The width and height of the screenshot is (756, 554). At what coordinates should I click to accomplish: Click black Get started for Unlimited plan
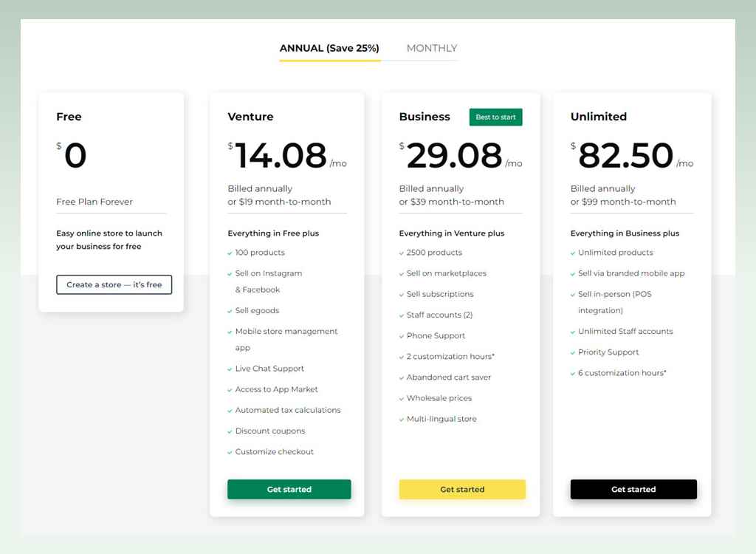point(633,489)
